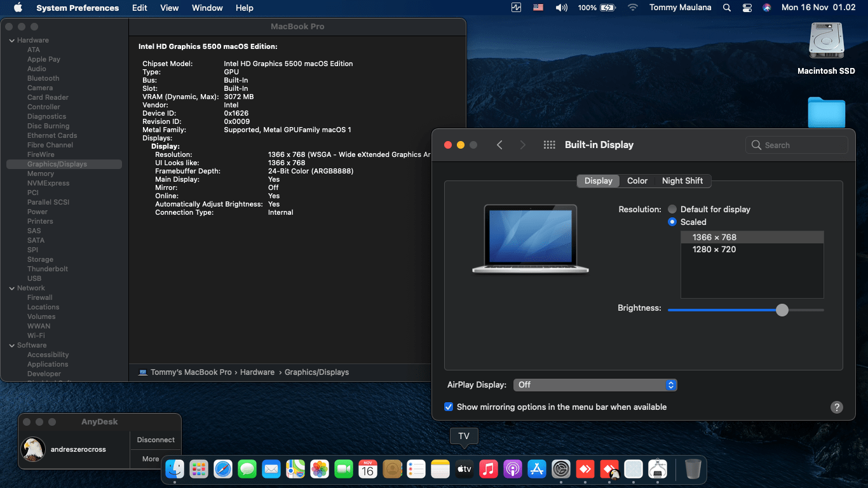Select the Default for display radio button

click(x=672, y=209)
